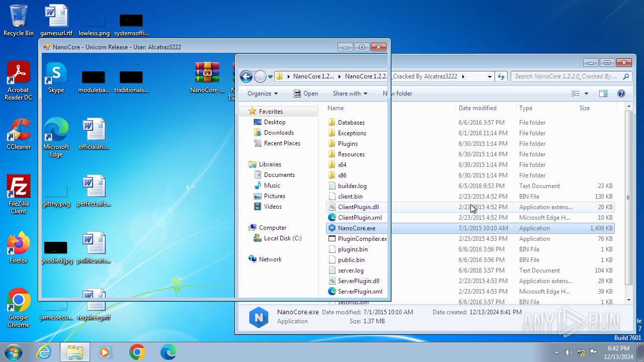Open the Organize dropdown menu
The height and width of the screenshot is (362, 644).
point(263,94)
